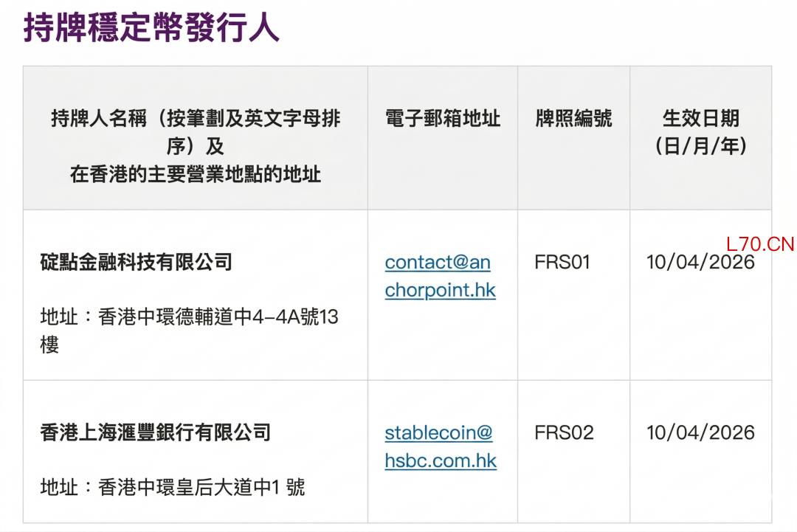Image resolution: width=797 pixels, height=532 pixels.
Task: Click the 在香港的主要營業地點的地址 header line
Action: click(x=196, y=174)
